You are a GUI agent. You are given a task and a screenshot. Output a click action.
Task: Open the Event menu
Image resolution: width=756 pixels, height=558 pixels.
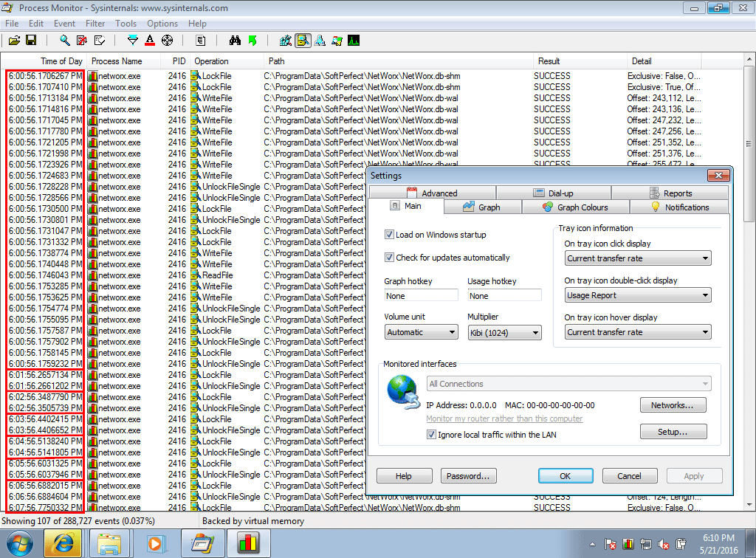pos(65,24)
